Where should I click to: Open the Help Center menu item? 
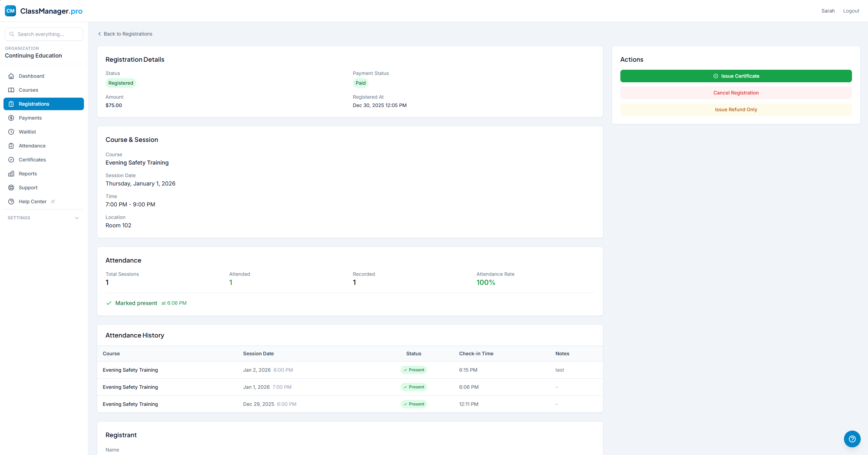tap(32, 202)
